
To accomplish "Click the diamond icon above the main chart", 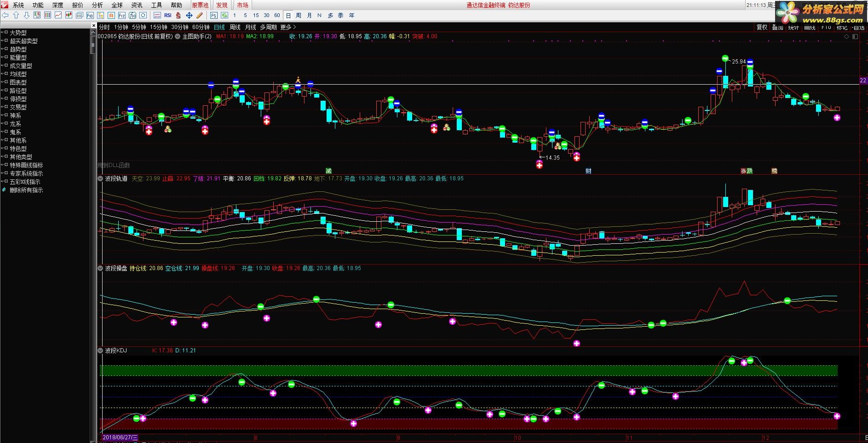I will [x=847, y=36].
